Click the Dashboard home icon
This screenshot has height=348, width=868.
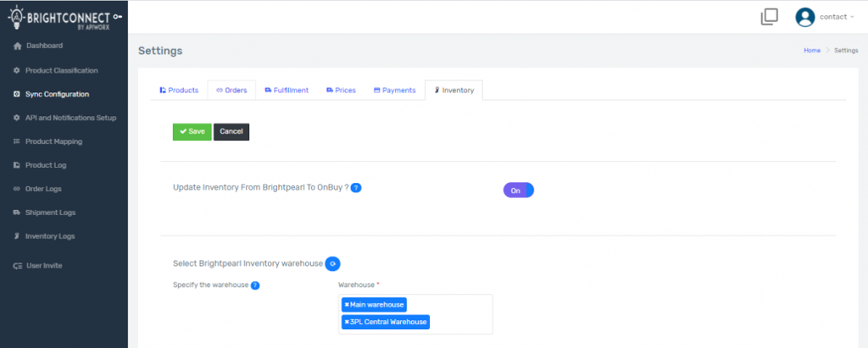[17, 46]
